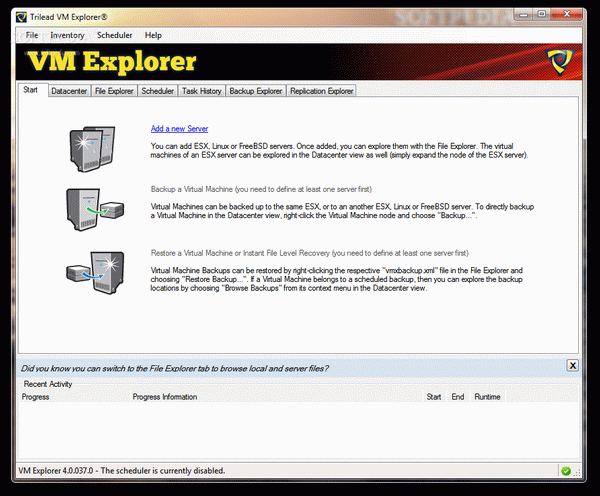Open the Help menu
Screen dimensions: 600x496
click(153, 35)
